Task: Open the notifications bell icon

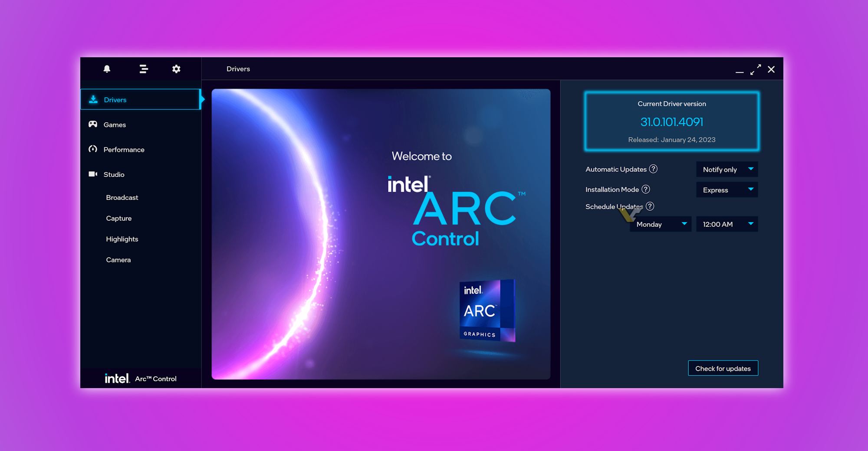Action: (107, 69)
